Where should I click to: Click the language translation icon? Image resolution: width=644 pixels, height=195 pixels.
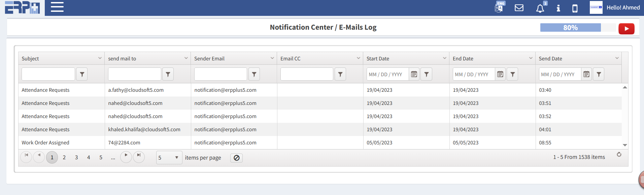[499, 8]
